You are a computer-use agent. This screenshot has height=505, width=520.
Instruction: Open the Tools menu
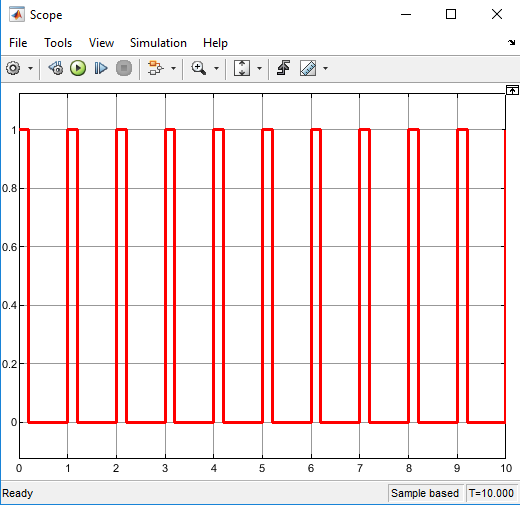[58, 43]
